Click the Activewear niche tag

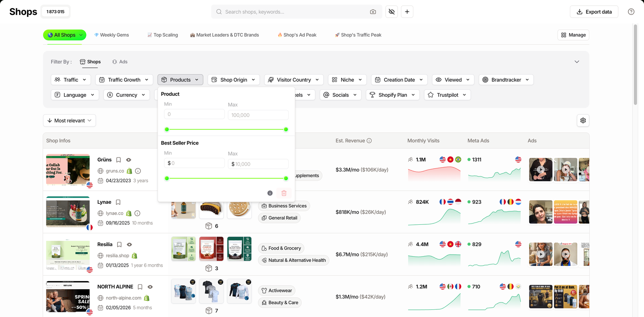(x=277, y=290)
